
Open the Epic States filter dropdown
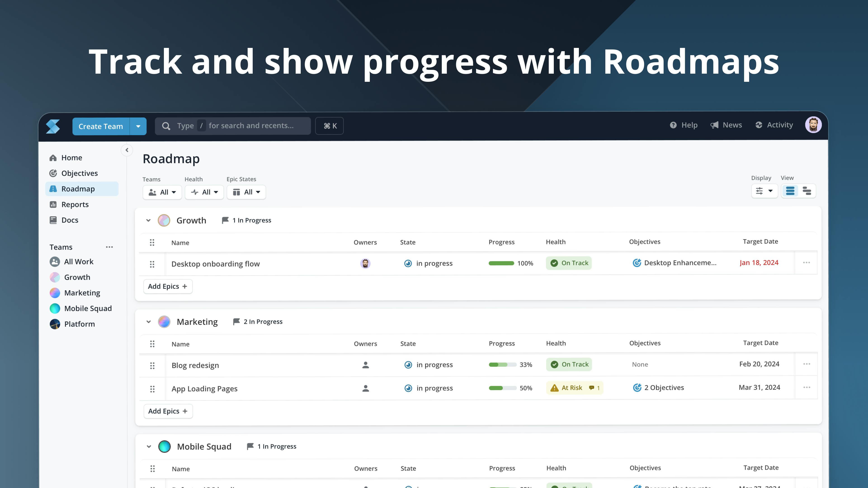tap(246, 192)
